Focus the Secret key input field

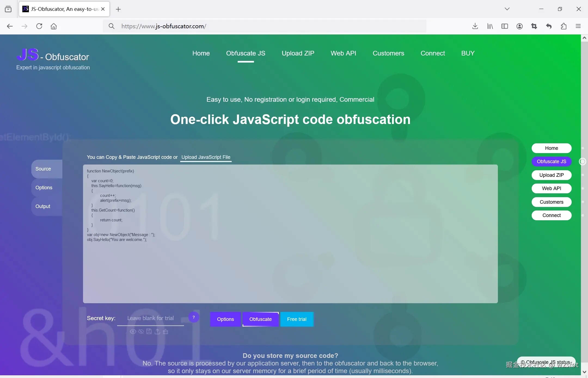(x=151, y=318)
